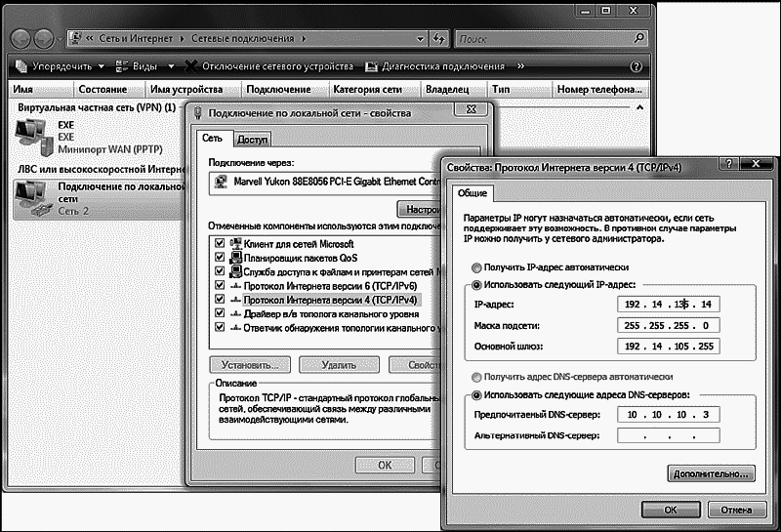781x532 pixels.
Task: Click Отключение сетевого устройства in toolbar
Action: (x=268, y=66)
